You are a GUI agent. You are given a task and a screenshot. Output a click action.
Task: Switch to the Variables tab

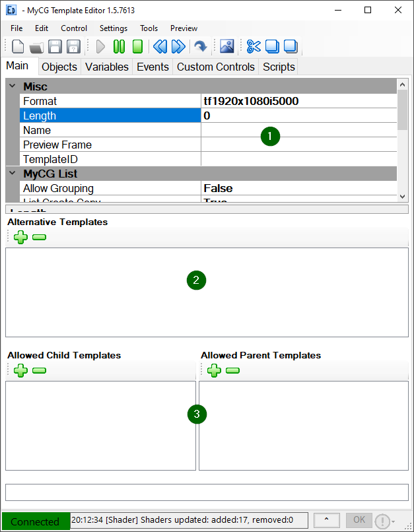107,67
